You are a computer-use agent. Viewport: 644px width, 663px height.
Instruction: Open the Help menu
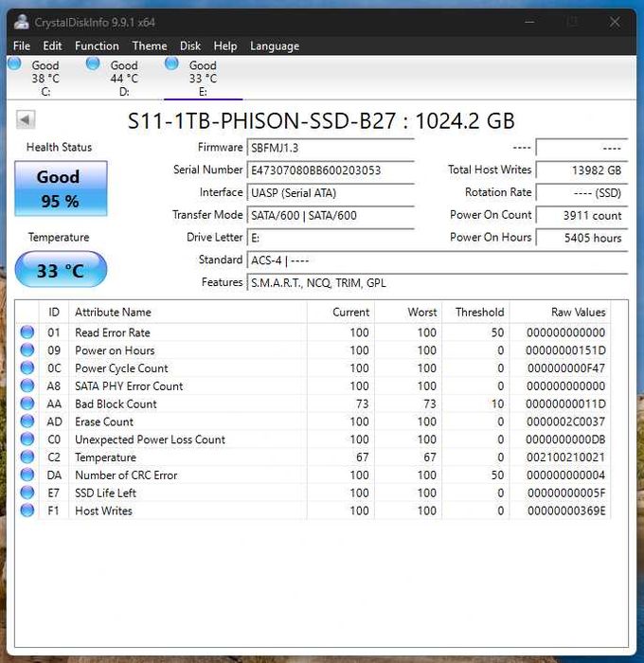pos(225,45)
